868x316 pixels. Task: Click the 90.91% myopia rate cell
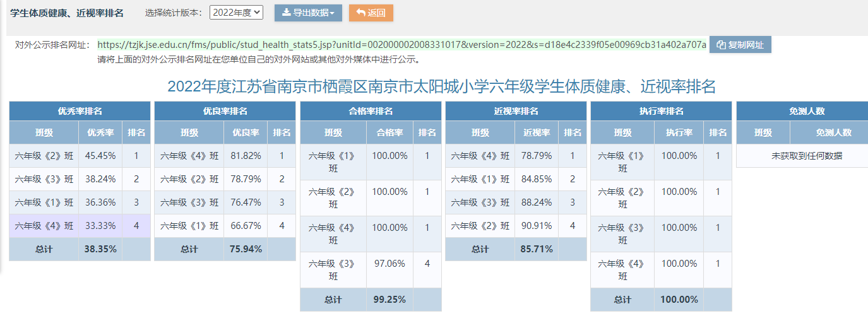tap(536, 226)
